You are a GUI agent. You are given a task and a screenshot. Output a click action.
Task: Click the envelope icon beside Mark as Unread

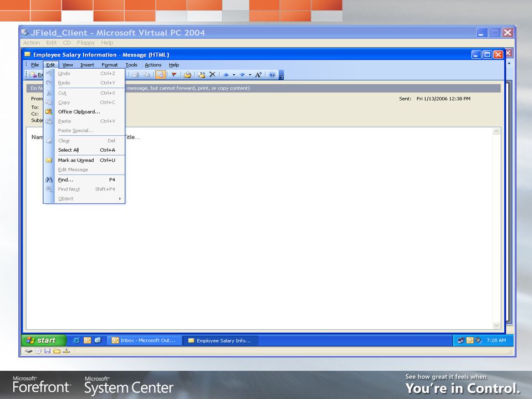pos(49,160)
